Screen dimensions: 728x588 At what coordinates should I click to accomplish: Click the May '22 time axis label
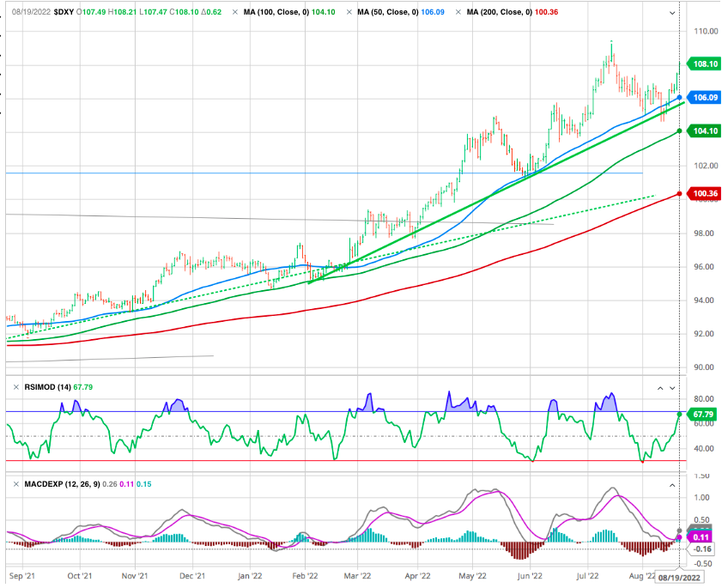click(473, 576)
